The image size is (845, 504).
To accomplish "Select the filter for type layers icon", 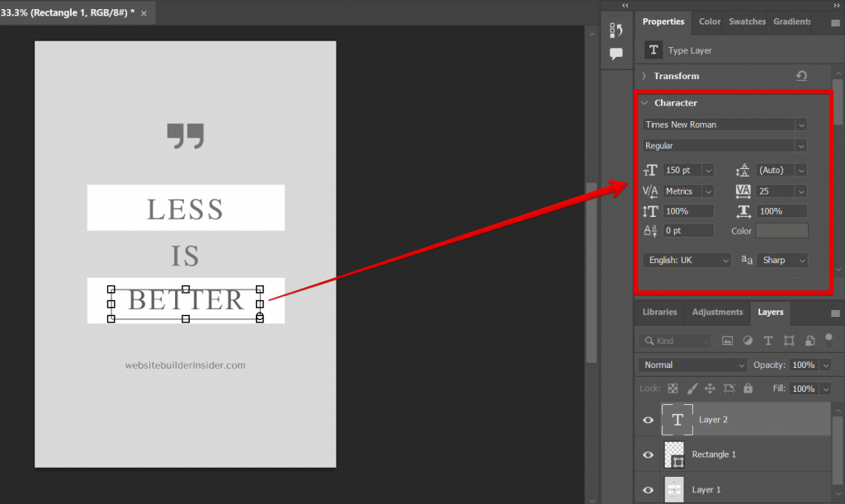I will pyautogui.click(x=767, y=340).
